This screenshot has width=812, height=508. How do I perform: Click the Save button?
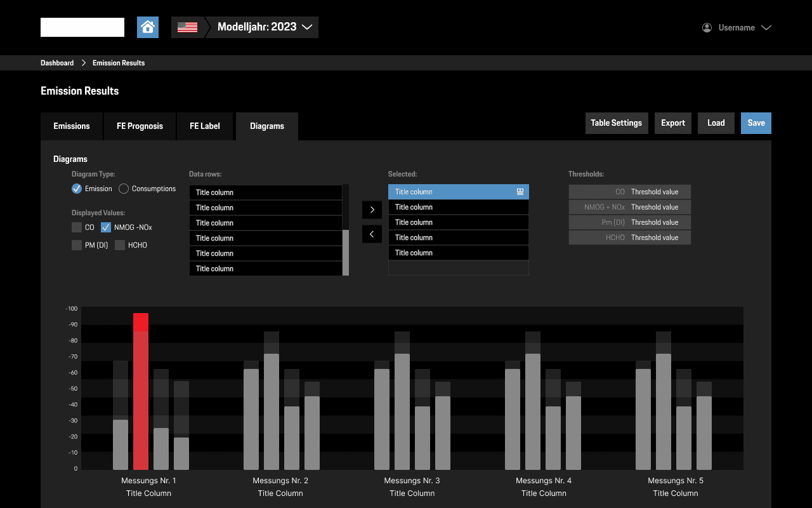(756, 123)
